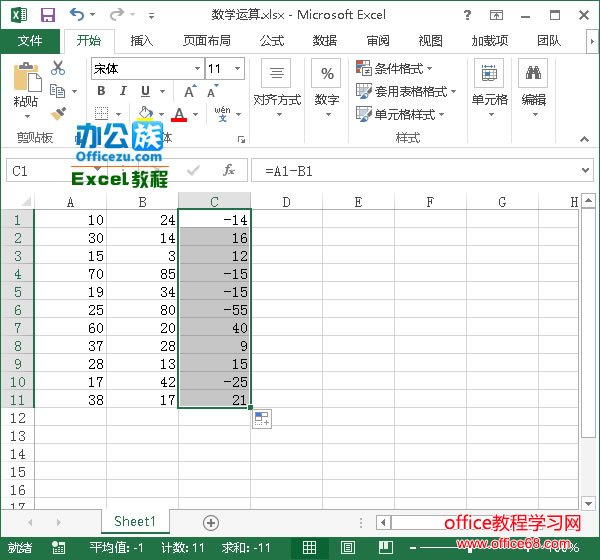This screenshot has width=600, height=560.
Task: Select the Sheet1 tab
Action: pos(135,521)
